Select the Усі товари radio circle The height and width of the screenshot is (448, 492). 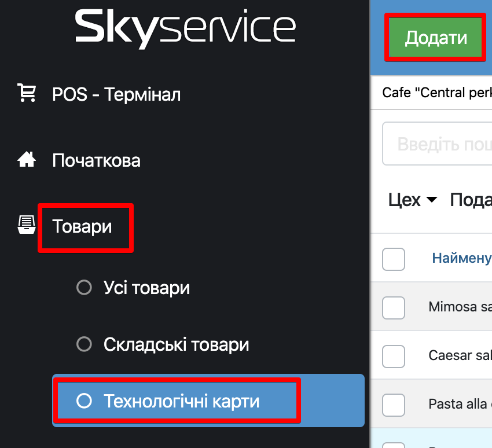[x=85, y=288]
